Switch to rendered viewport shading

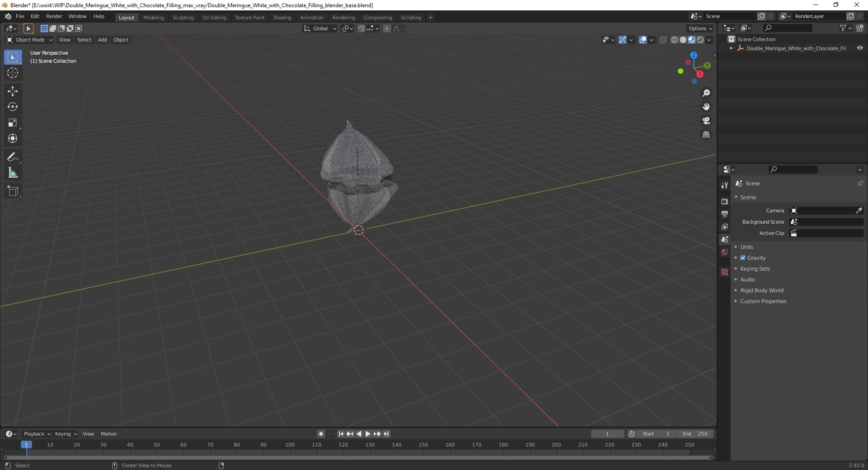(700, 40)
